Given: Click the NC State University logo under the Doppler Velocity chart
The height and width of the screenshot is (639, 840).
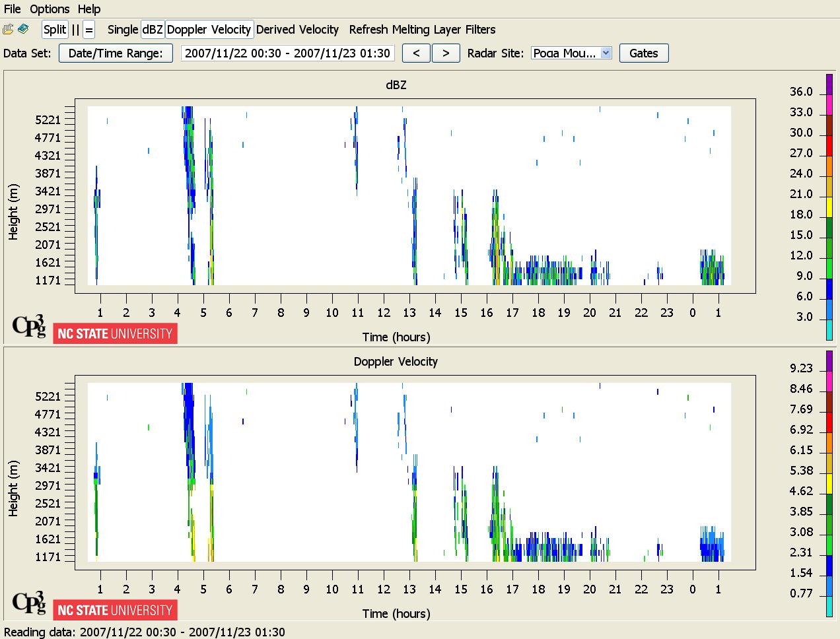Looking at the screenshot, I should click(x=115, y=610).
